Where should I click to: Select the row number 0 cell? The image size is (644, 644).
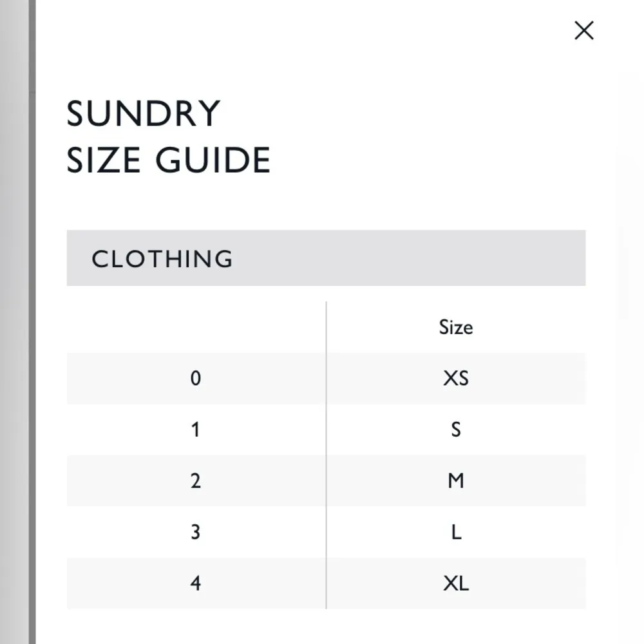(x=196, y=378)
